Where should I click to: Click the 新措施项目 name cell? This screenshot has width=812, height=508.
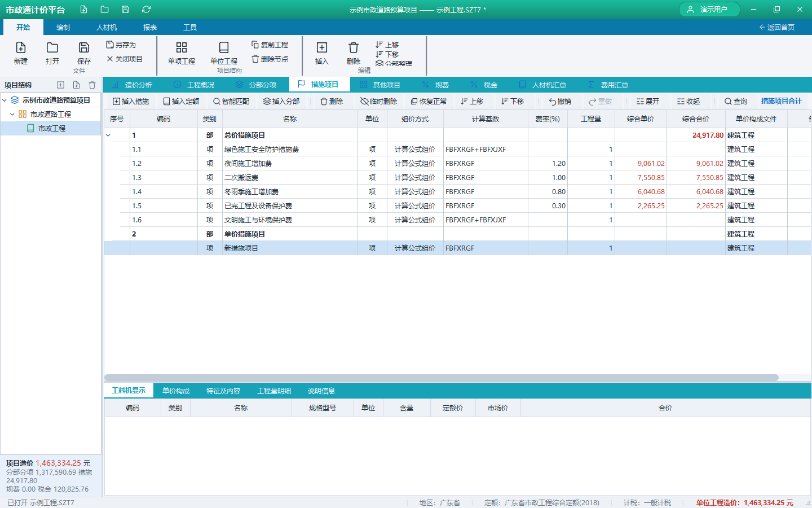point(290,248)
